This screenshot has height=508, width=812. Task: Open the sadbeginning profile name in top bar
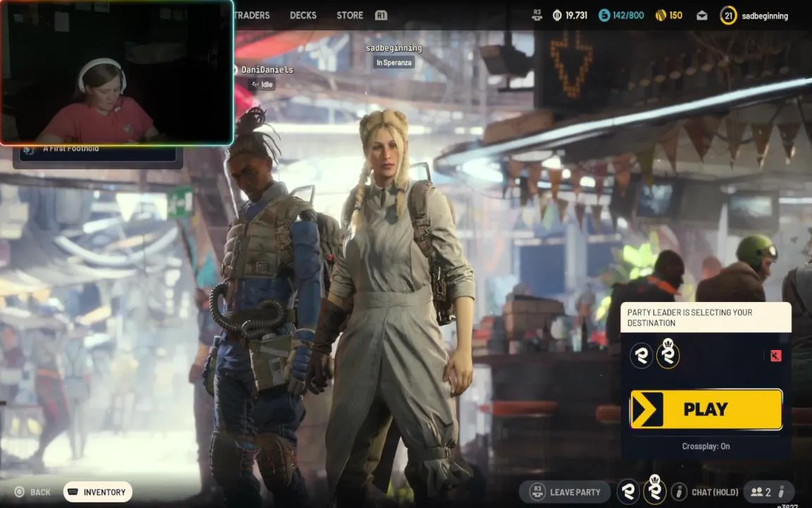tap(764, 16)
